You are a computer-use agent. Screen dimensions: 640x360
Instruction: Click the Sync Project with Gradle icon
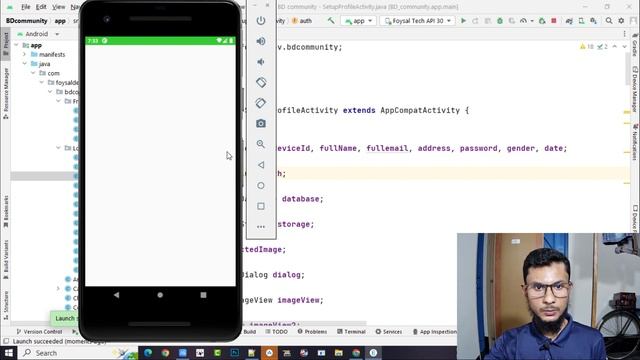point(569,21)
